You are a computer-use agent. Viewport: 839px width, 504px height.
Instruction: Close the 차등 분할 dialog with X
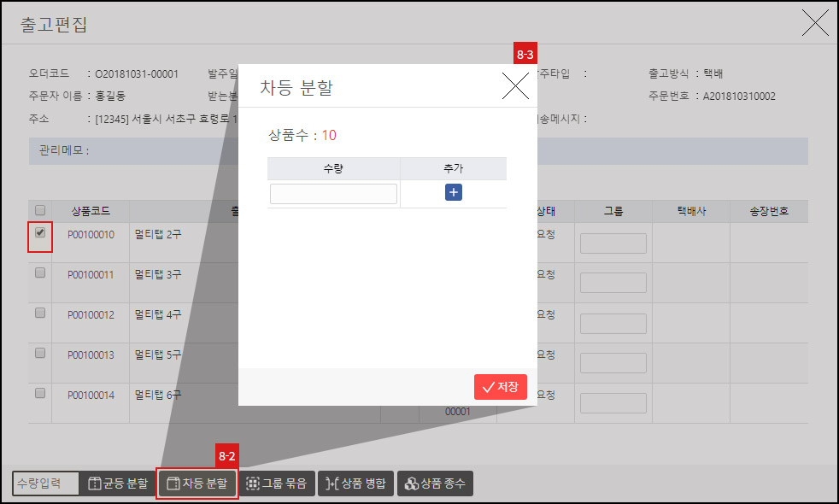click(516, 85)
